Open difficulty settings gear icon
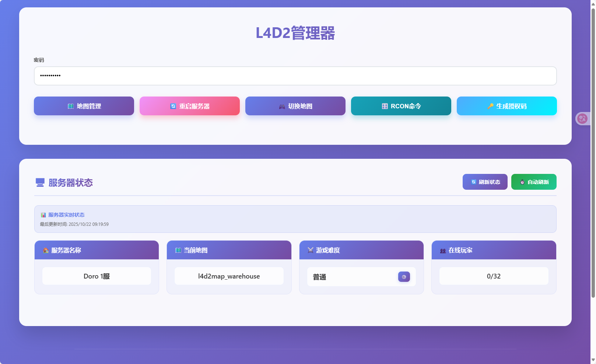The height and width of the screenshot is (364, 596). click(404, 277)
